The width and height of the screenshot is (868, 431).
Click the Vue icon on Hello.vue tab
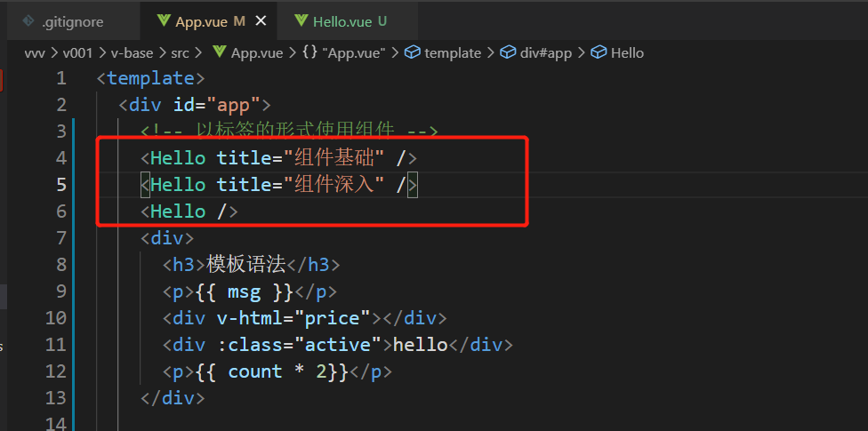pos(301,21)
